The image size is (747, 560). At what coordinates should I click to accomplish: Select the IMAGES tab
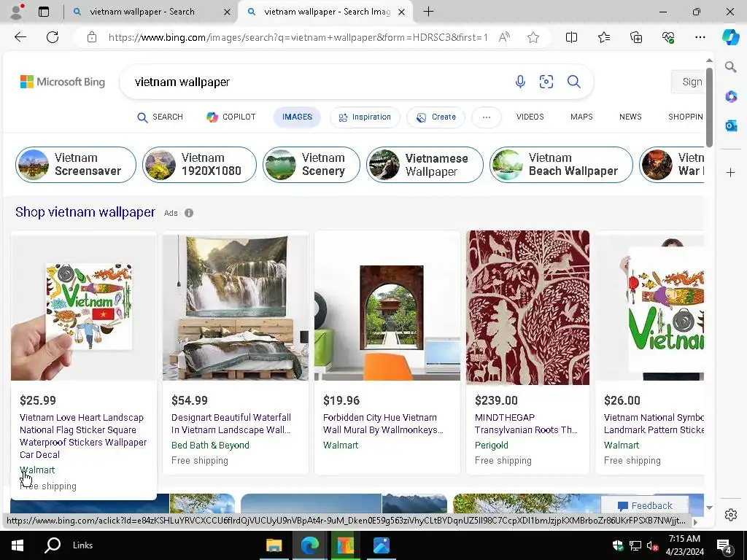coord(297,117)
